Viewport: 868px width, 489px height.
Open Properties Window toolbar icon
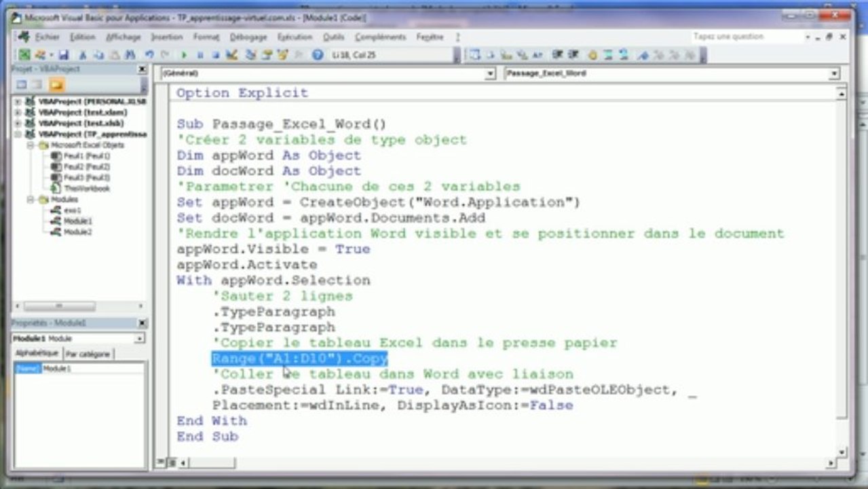(x=267, y=55)
